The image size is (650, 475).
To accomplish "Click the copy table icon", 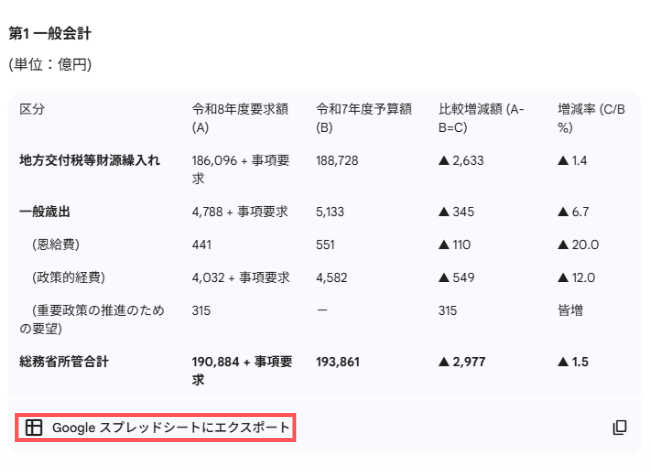I will pyautogui.click(x=619, y=428).
